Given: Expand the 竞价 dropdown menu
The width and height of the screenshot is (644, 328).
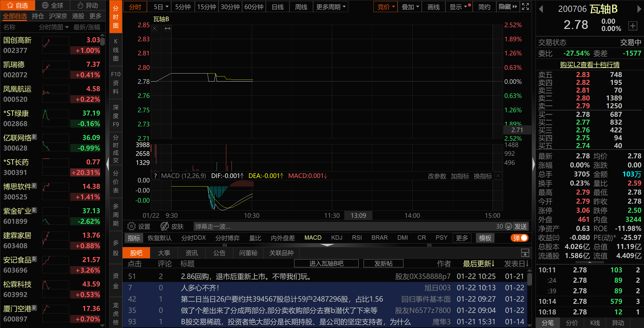Looking at the screenshot, I should [386, 7].
